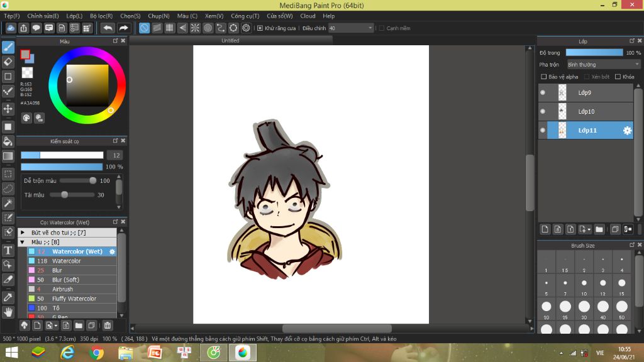Open the Chỉnh sửa(E) menu

(x=43, y=16)
